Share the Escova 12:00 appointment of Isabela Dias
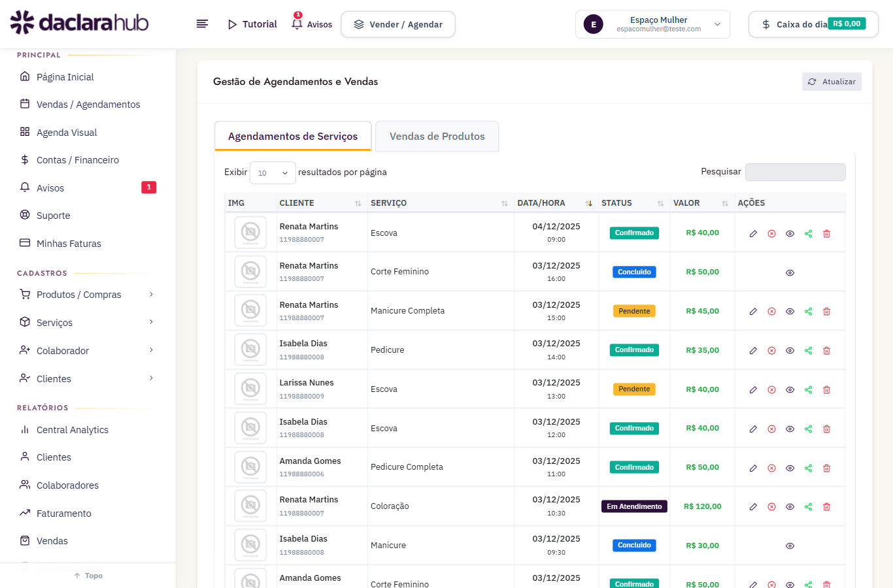The image size is (893, 588). (x=808, y=429)
